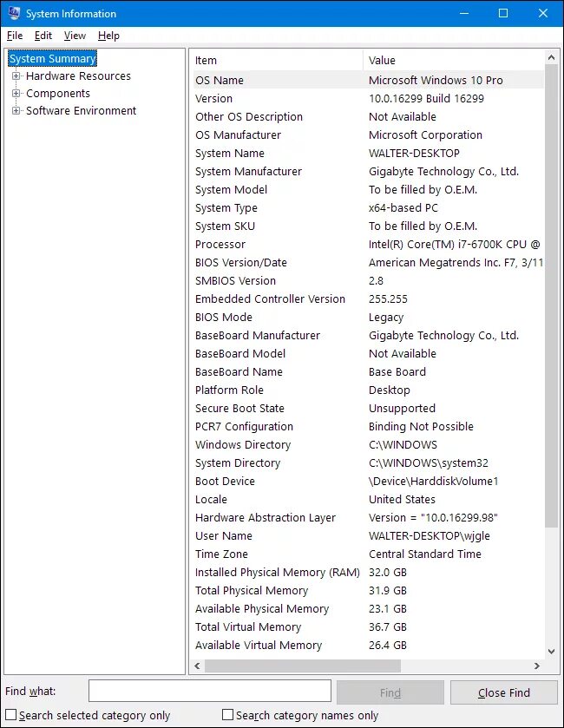Select the Windows Directory row

tap(368, 444)
